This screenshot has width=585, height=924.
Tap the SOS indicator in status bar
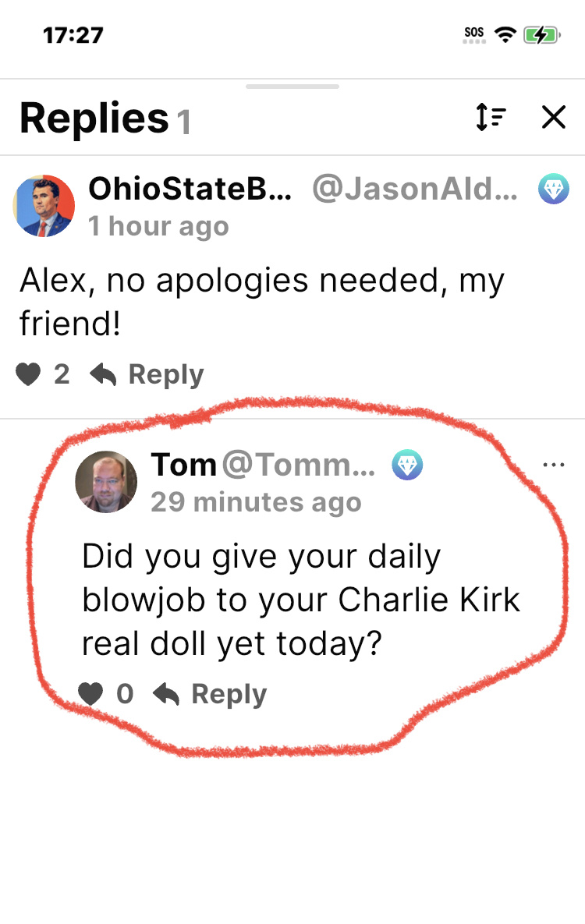473,35
